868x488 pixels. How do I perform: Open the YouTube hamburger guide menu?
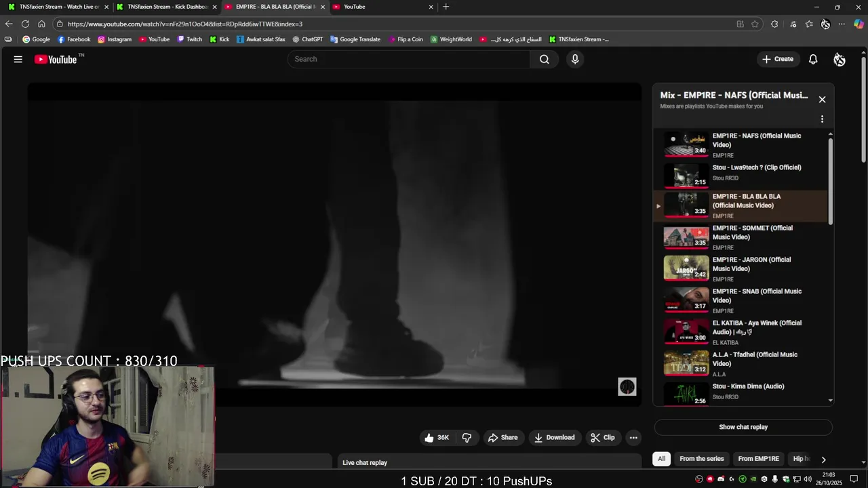18,59
